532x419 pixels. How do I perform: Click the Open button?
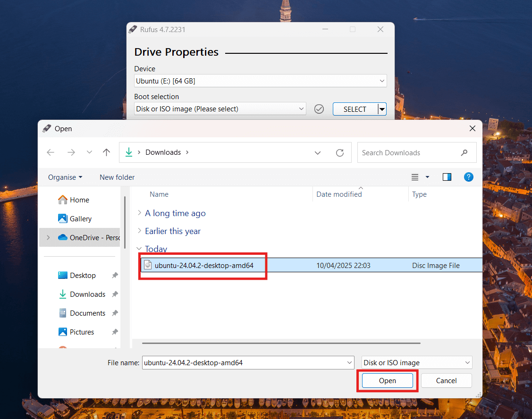(x=388, y=381)
